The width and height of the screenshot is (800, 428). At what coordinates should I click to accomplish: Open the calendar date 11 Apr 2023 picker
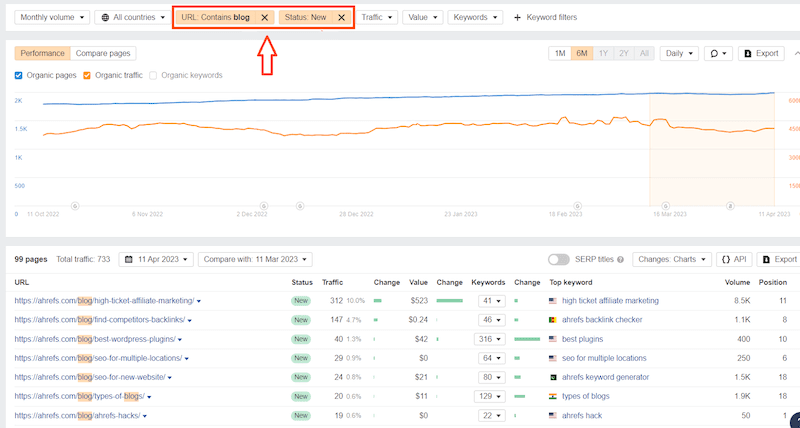pos(156,259)
